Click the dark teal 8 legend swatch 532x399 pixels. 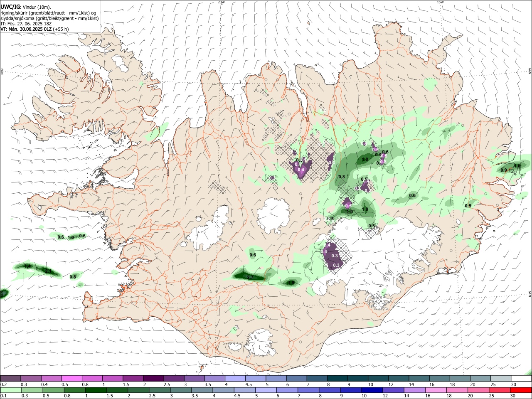coord(337,378)
